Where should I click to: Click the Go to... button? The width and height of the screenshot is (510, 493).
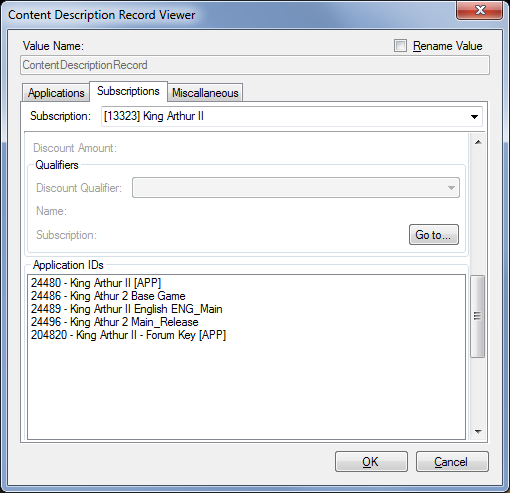point(434,235)
